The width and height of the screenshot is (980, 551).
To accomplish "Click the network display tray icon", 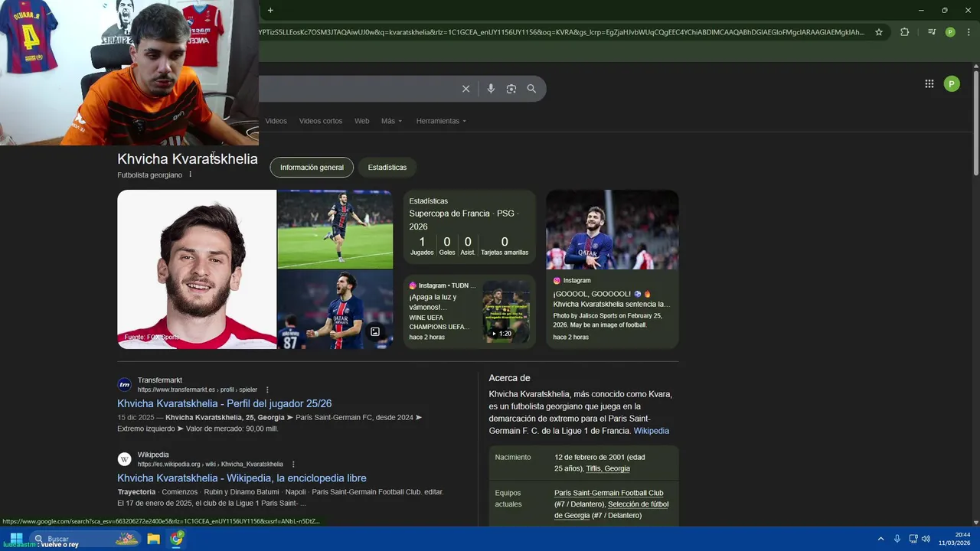I will 913,539.
